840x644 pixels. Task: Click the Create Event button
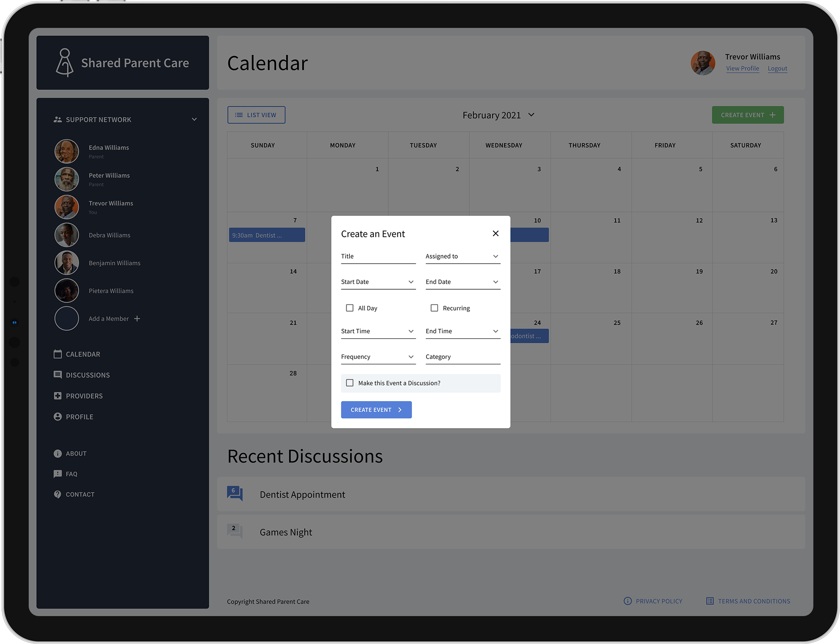click(376, 409)
